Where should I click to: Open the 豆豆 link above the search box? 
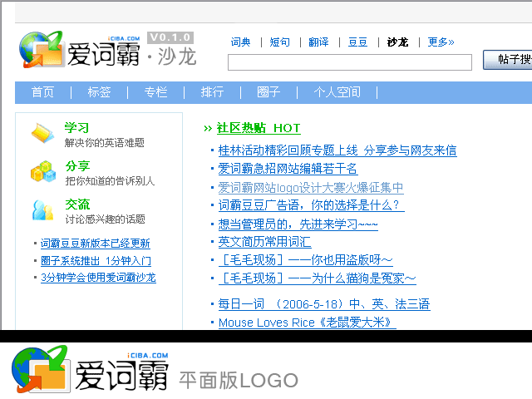(x=358, y=42)
